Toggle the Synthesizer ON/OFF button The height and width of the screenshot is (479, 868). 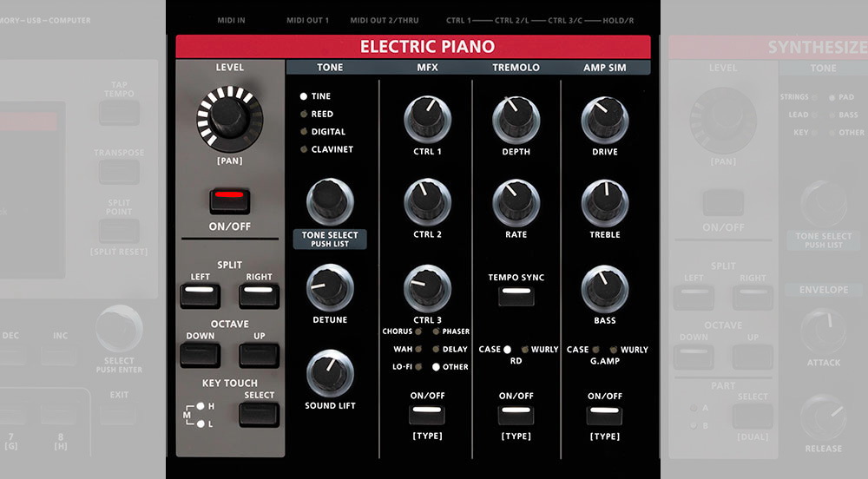723,202
